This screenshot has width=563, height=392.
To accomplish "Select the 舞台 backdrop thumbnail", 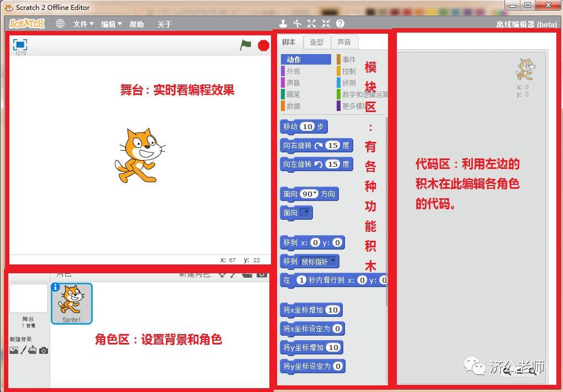I will (28, 298).
